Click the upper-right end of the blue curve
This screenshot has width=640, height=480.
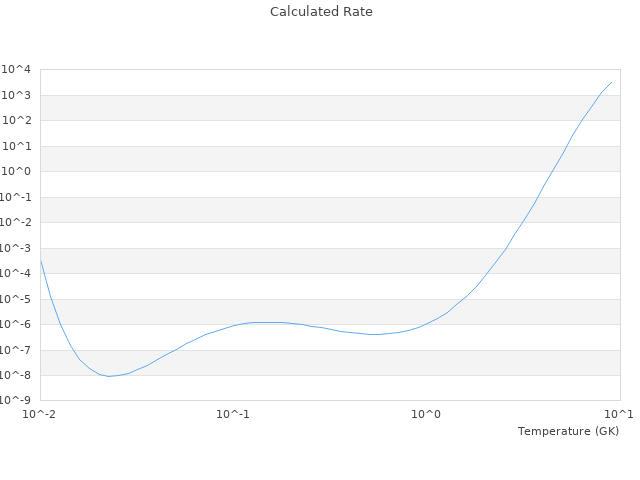tap(611, 82)
